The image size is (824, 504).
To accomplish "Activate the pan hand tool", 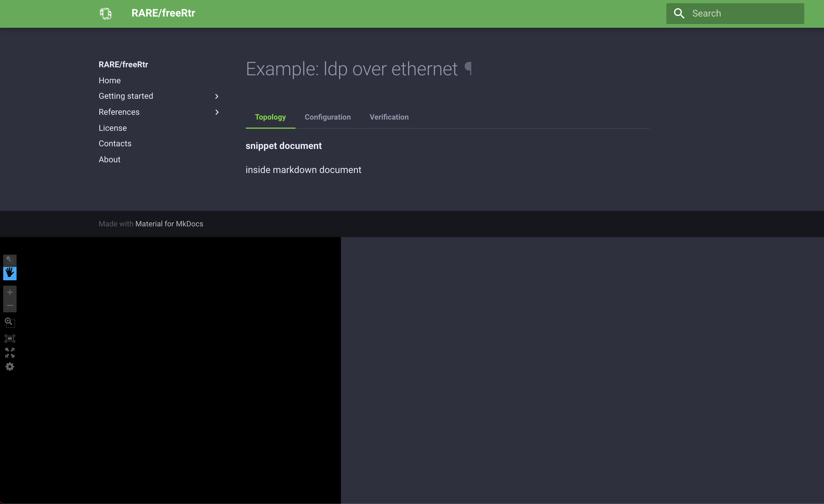I will coord(10,273).
